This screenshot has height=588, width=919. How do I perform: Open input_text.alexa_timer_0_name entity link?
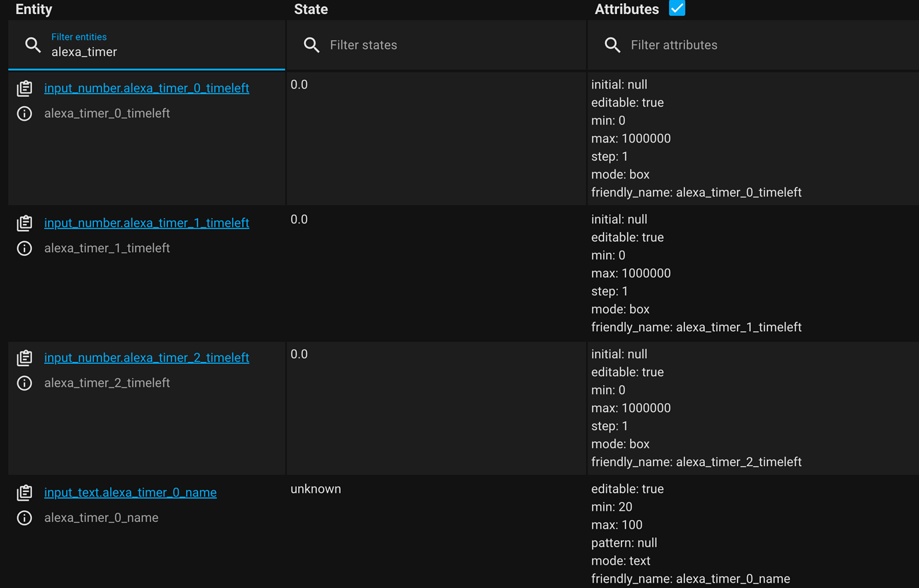(x=130, y=492)
